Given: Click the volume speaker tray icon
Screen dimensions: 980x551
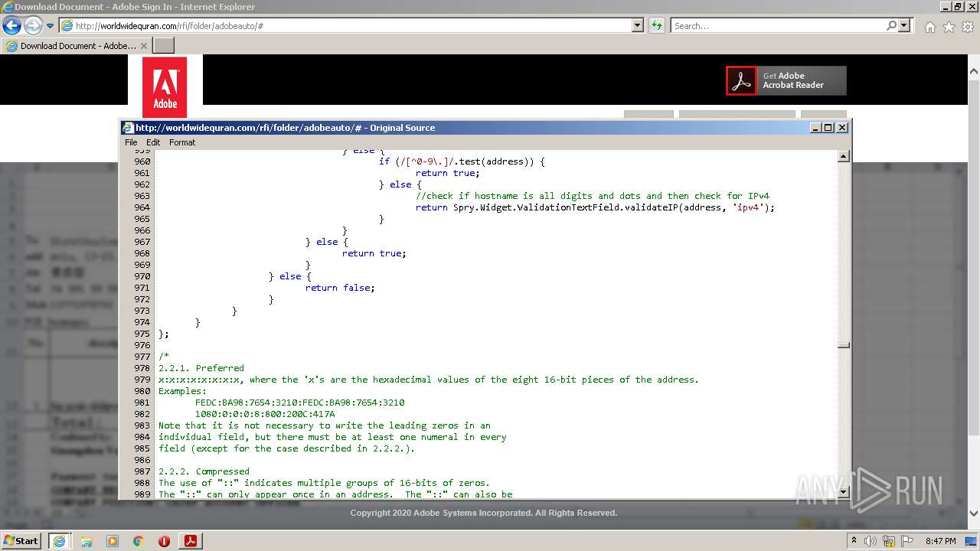Looking at the screenshot, I should click(x=871, y=541).
